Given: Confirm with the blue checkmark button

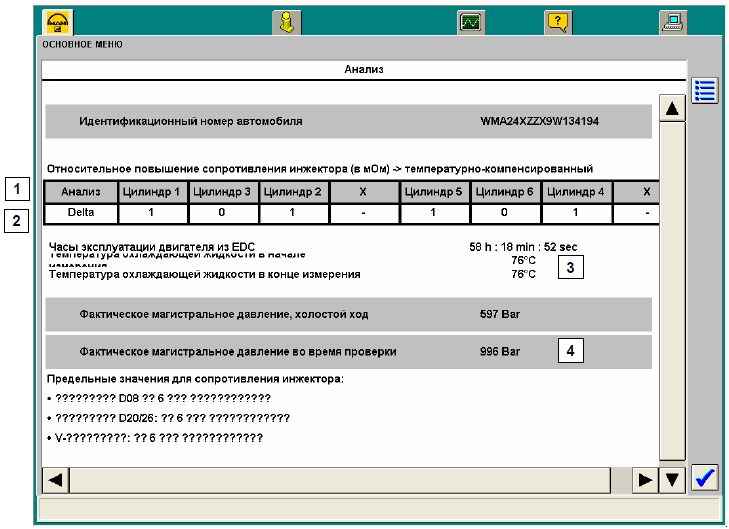Looking at the screenshot, I should coord(705,479).
